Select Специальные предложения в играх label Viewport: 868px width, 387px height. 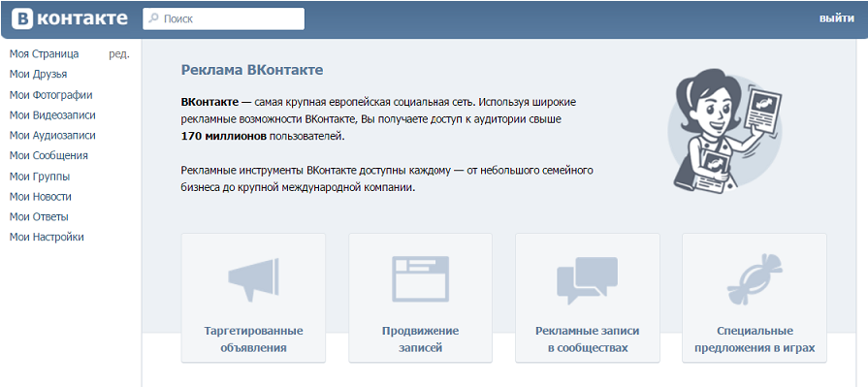tap(755, 339)
